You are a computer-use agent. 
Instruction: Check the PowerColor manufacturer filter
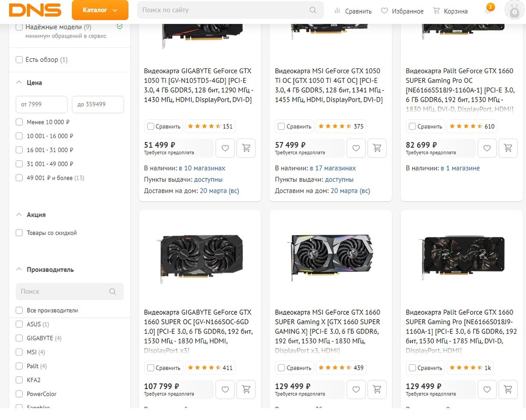[x=19, y=394]
